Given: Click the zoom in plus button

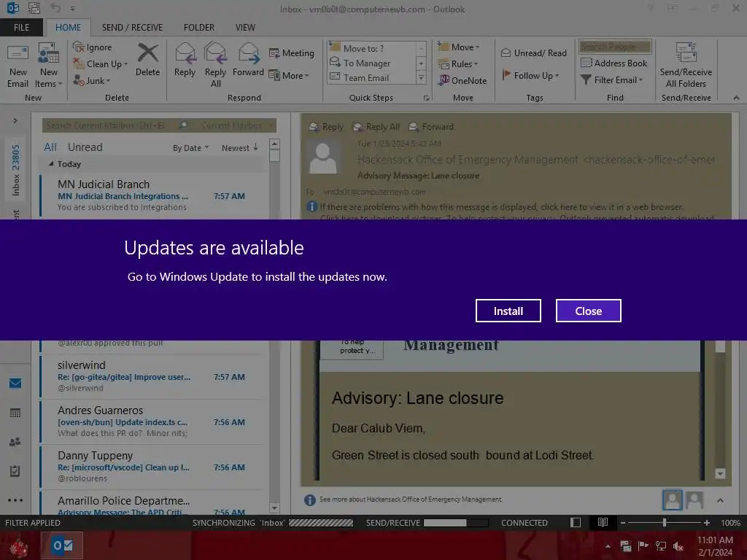Looking at the screenshot, I should (706, 523).
